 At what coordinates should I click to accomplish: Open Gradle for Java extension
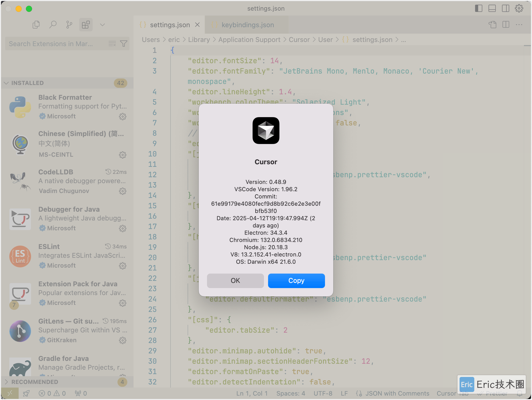[x=67, y=363]
